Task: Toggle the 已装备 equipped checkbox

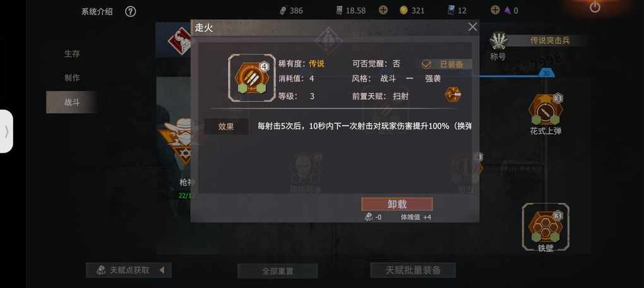Action: coord(426,64)
